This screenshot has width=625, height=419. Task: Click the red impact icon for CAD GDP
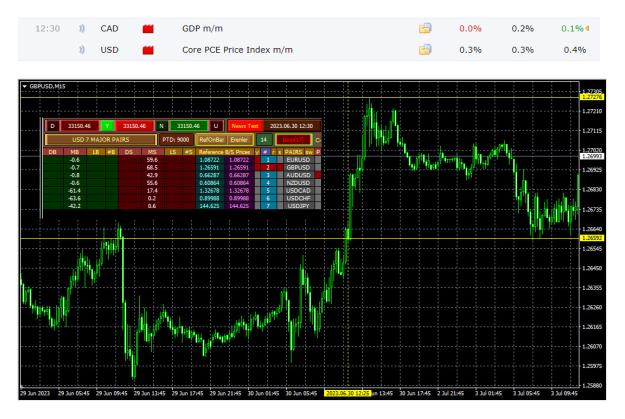[x=148, y=29]
